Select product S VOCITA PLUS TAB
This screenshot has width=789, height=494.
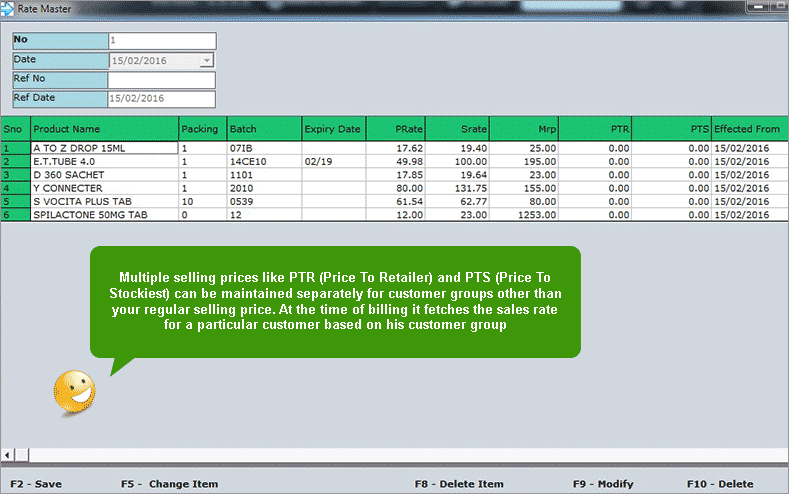coord(105,201)
